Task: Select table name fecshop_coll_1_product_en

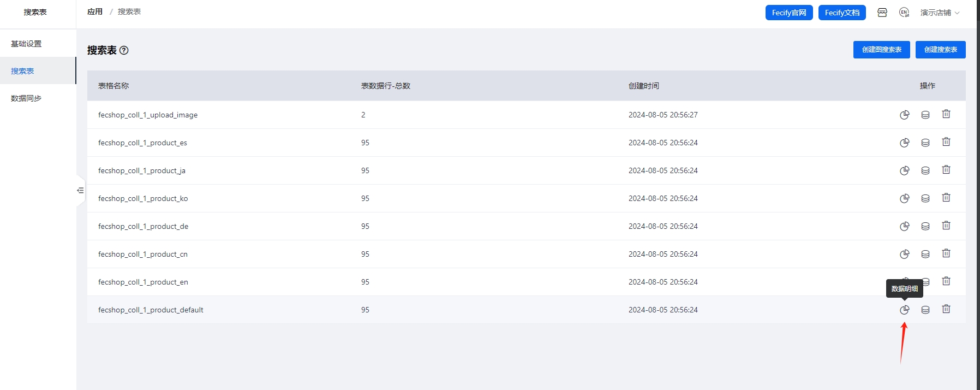Action: click(x=143, y=282)
